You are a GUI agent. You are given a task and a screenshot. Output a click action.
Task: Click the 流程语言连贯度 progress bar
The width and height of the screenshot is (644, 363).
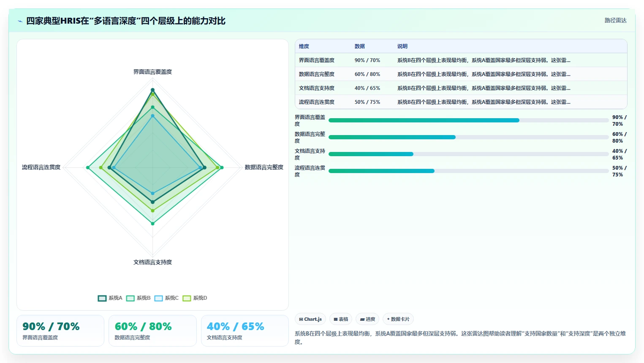tap(469, 171)
